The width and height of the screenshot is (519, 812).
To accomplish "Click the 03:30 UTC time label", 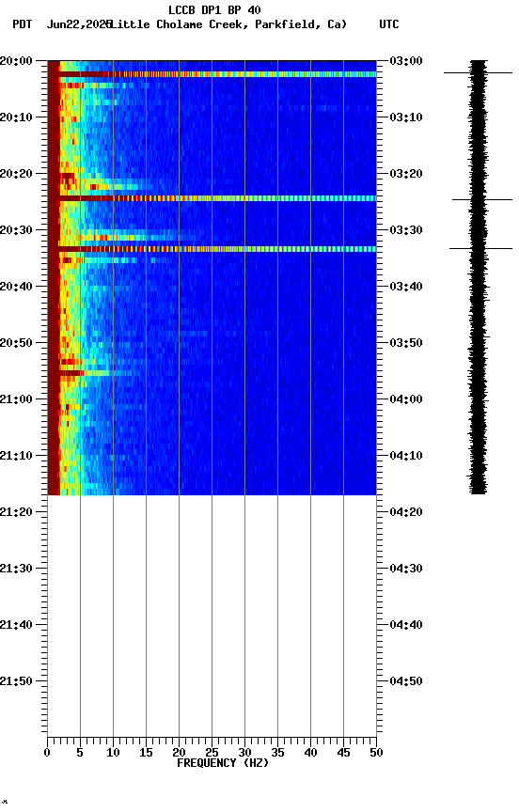I will pyautogui.click(x=406, y=230).
